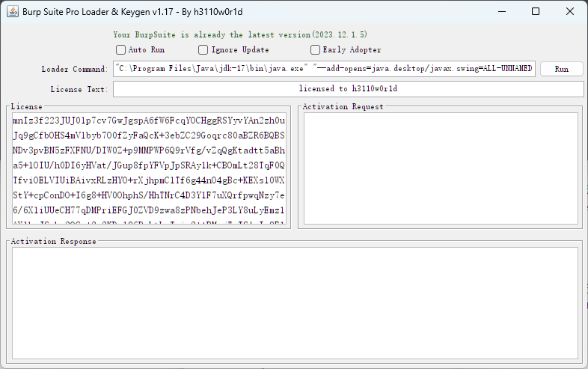The width and height of the screenshot is (588, 369).
Task: Click the Run button
Action: pyautogui.click(x=561, y=69)
